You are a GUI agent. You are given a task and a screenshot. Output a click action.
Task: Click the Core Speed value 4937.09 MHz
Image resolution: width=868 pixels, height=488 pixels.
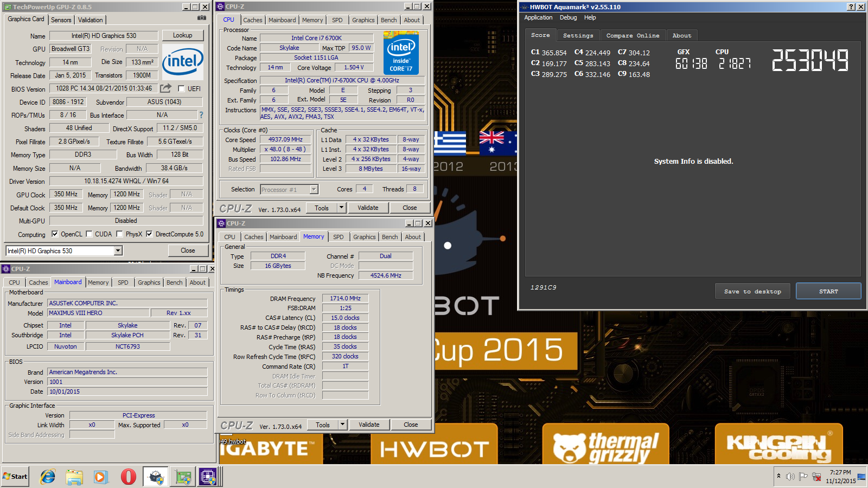[x=285, y=139]
